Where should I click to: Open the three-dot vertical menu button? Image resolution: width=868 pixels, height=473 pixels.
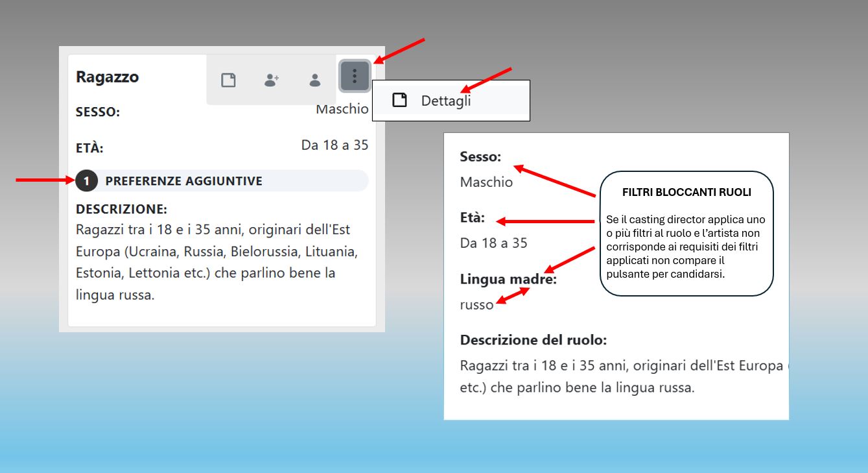pyautogui.click(x=355, y=77)
